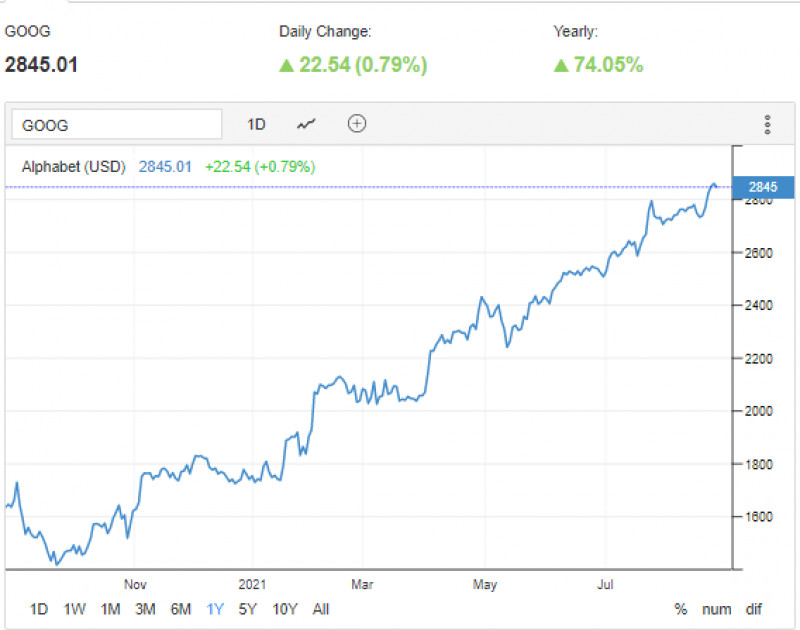Select the 3M timeframe

click(146, 609)
